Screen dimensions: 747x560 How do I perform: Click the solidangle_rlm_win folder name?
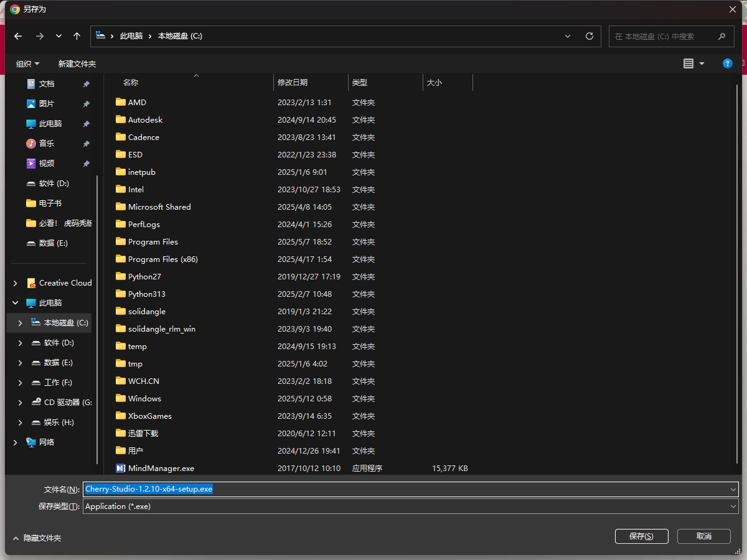[x=162, y=329]
